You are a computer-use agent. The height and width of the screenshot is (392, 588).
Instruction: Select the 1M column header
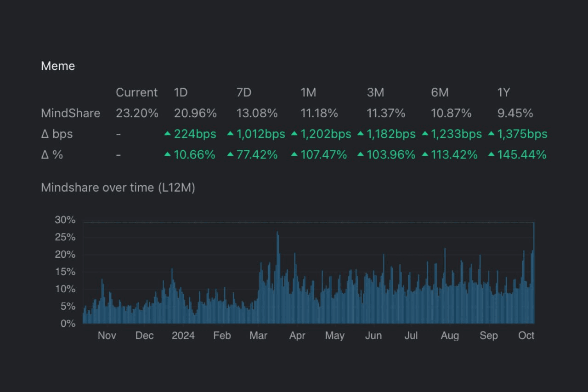click(x=308, y=92)
